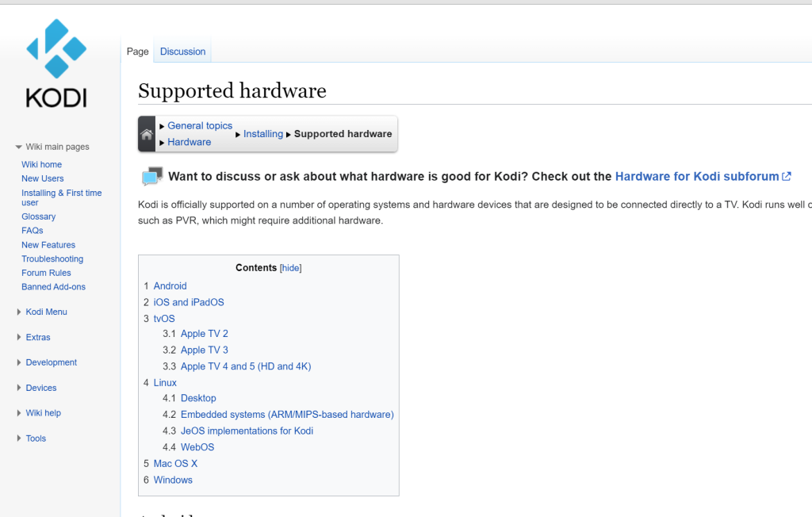Jump to Windows section in contents
Screen dimensions: 812x517
click(173, 481)
